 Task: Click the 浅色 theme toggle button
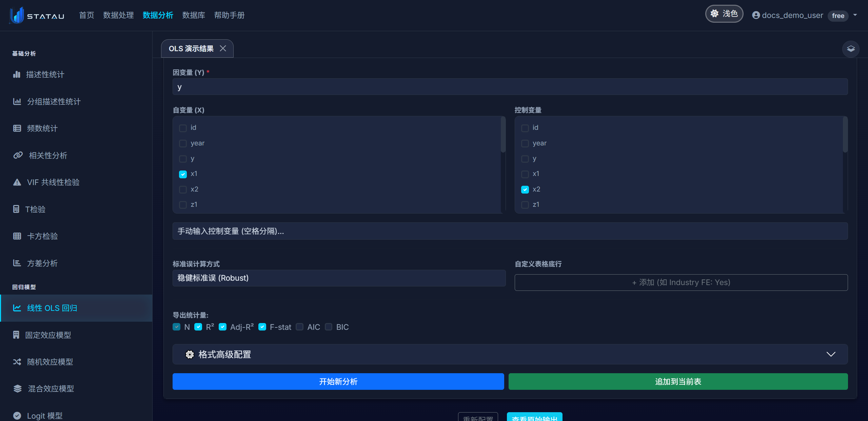pyautogui.click(x=724, y=14)
